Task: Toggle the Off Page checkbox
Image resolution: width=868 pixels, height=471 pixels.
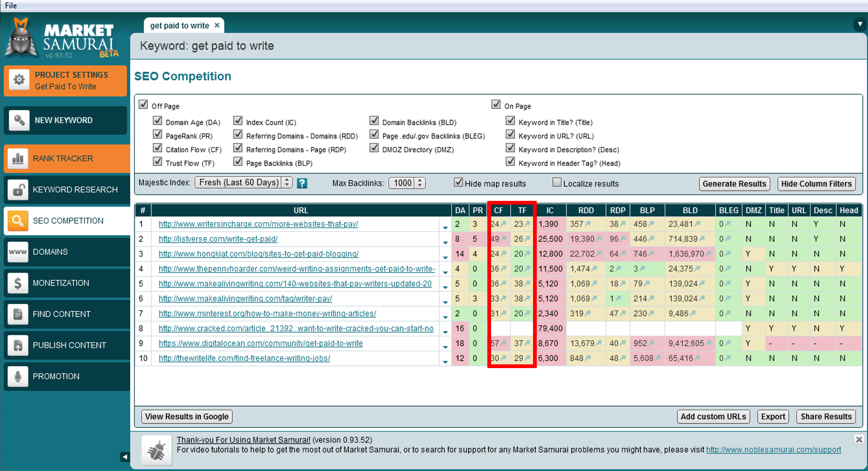Action: click(x=143, y=104)
